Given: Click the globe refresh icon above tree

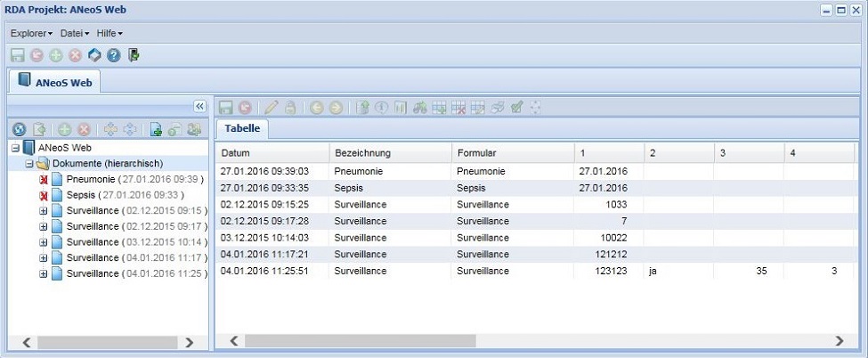Looking at the screenshot, I should tap(18, 129).
